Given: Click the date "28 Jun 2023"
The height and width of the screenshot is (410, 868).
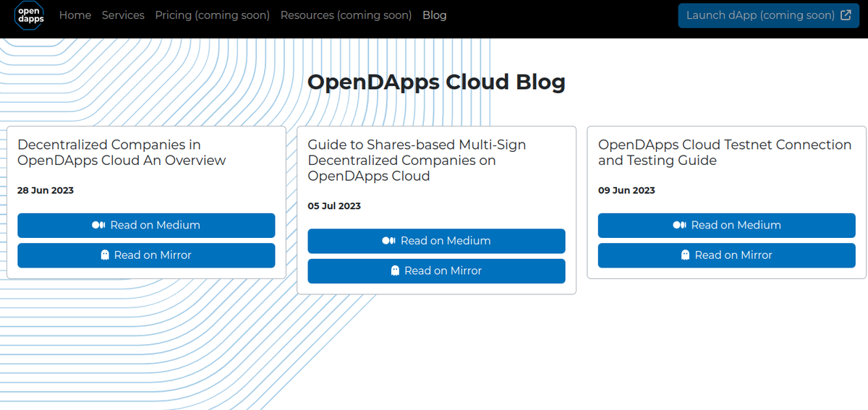Looking at the screenshot, I should [x=46, y=191].
